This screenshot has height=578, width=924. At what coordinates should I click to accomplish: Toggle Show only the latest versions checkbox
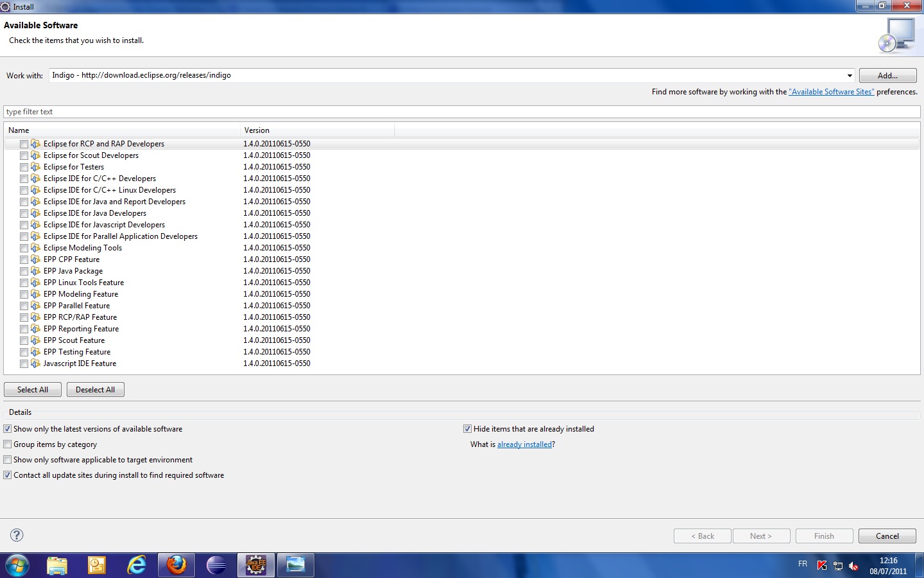click(8, 429)
